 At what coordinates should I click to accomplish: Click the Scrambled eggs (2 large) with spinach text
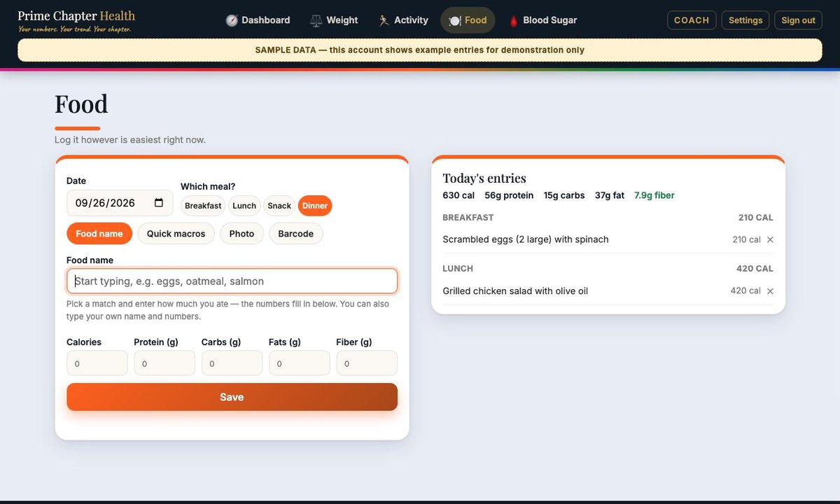(x=526, y=239)
